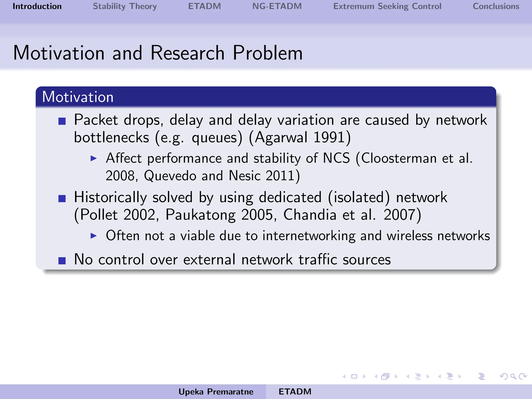532x399 pixels.
Task: Go to next frame arrow
Action: [396, 376]
